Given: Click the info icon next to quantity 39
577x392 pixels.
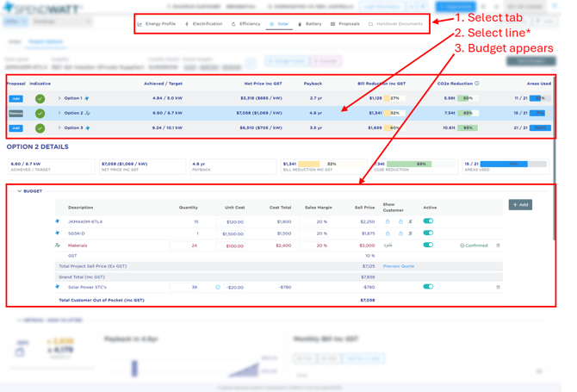Looking at the screenshot, I should click(218, 287).
